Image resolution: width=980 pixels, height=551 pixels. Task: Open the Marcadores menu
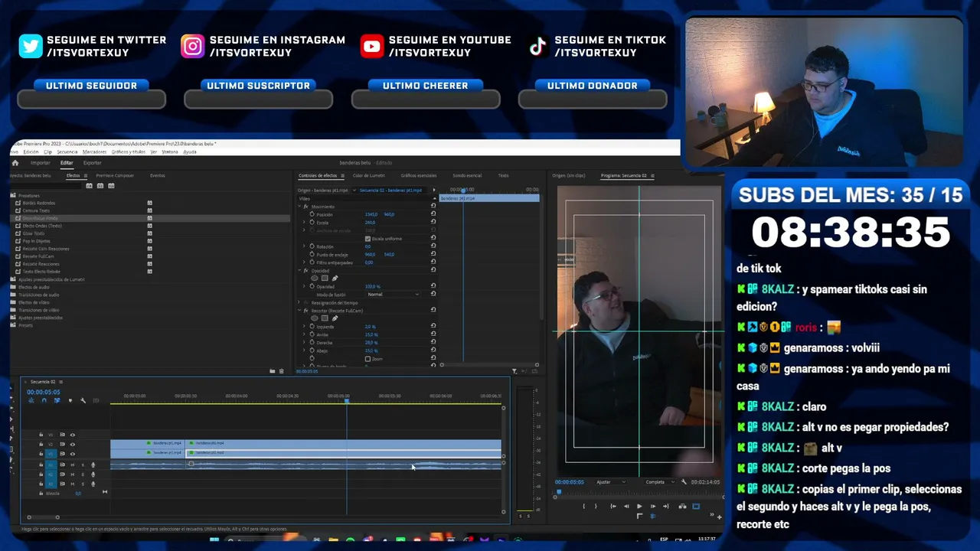pyautogui.click(x=94, y=152)
